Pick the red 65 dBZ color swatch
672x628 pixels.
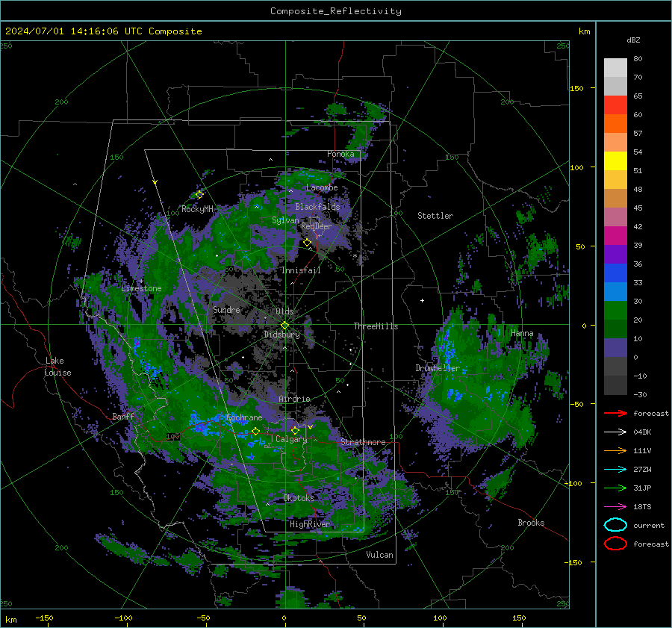pos(615,105)
